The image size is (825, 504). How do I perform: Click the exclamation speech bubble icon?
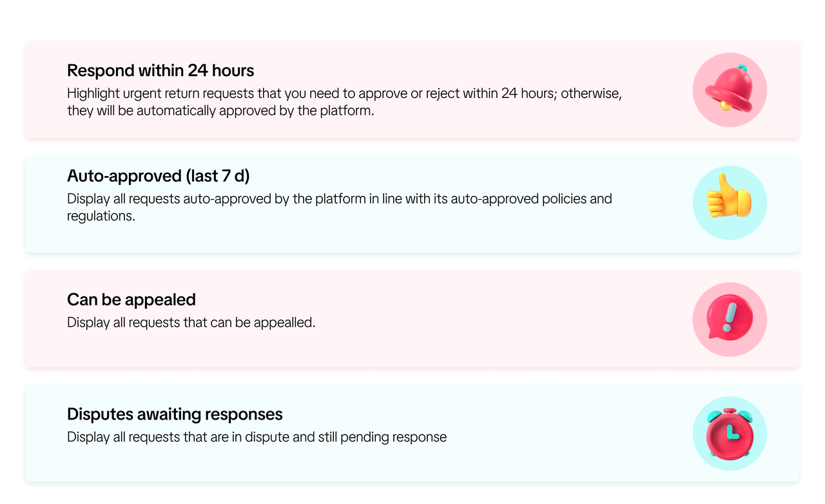point(729,317)
